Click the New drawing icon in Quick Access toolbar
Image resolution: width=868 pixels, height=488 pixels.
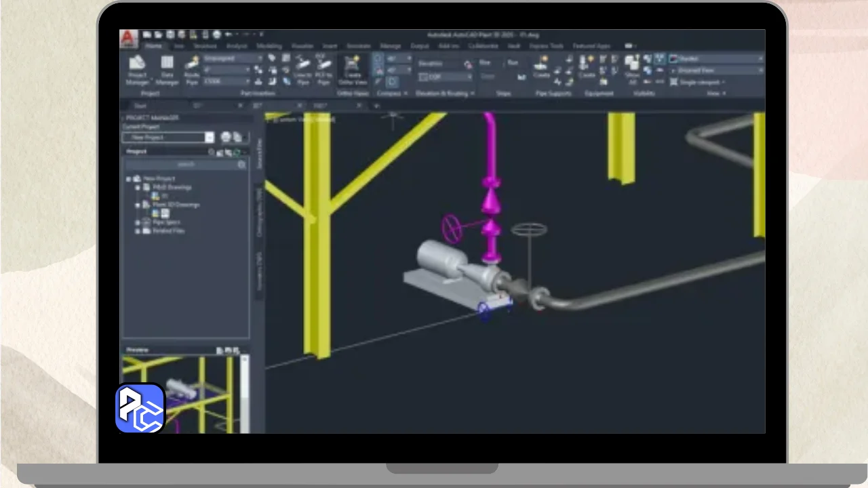pos(147,35)
